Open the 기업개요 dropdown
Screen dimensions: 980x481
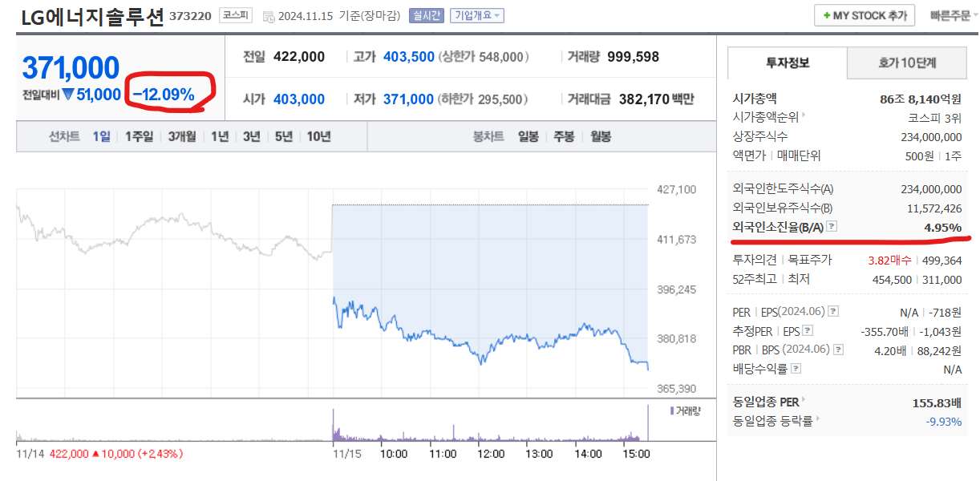click(x=476, y=15)
